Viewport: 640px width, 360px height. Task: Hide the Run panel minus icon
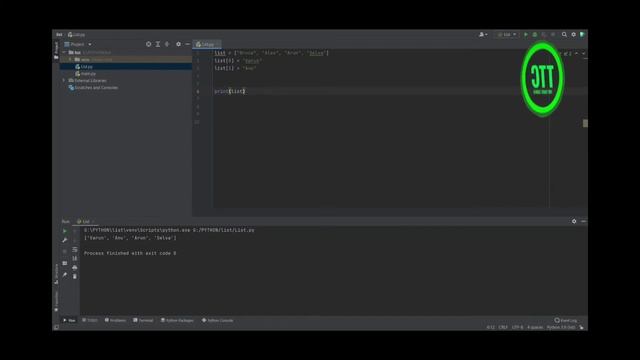(583, 221)
